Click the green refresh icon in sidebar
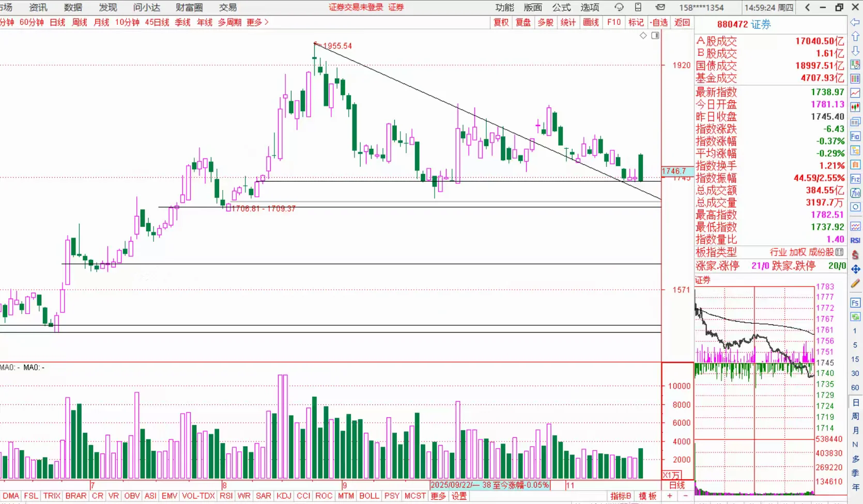The height and width of the screenshot is (504, 863). tap(855, 317)
